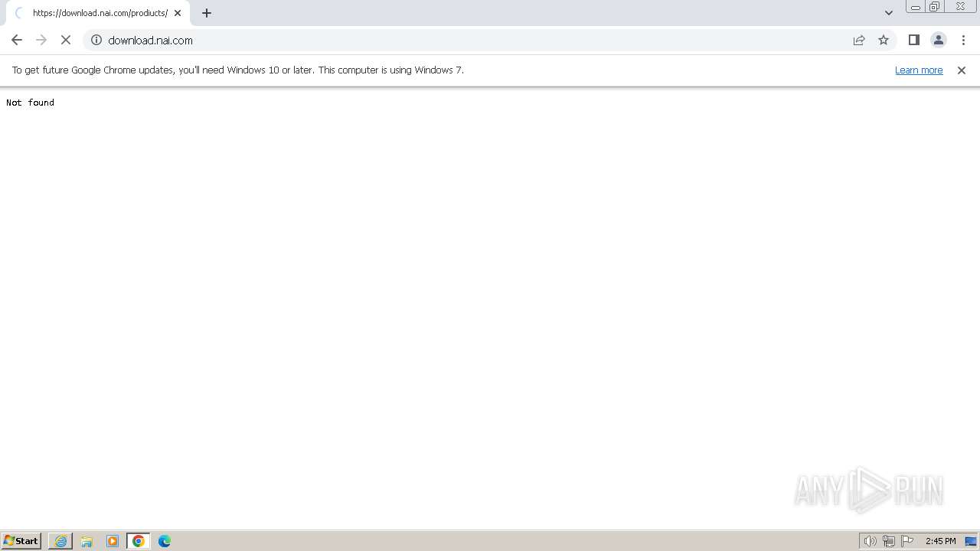The height and width of the screenshot is (551, 980).
Task: Open the Chrome profile menu
Action: point(939,40)
